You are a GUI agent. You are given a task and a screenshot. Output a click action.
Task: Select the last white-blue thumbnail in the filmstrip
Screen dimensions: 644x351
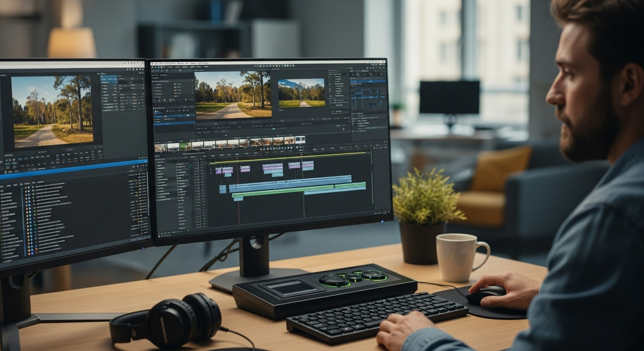(300, 139)
